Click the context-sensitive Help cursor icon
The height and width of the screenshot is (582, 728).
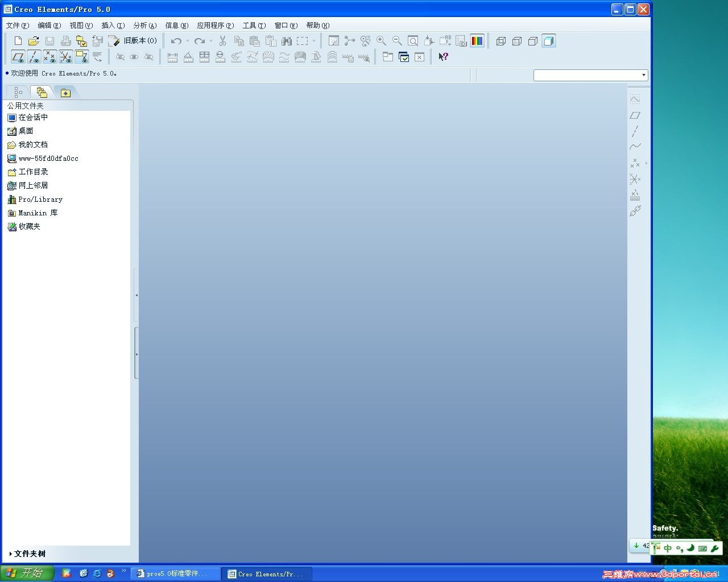point(444,57)
